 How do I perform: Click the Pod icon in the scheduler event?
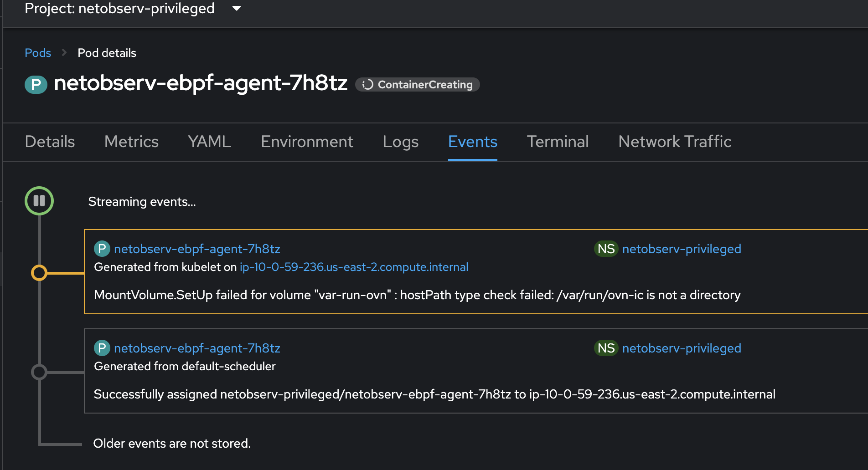coord(102,348)
